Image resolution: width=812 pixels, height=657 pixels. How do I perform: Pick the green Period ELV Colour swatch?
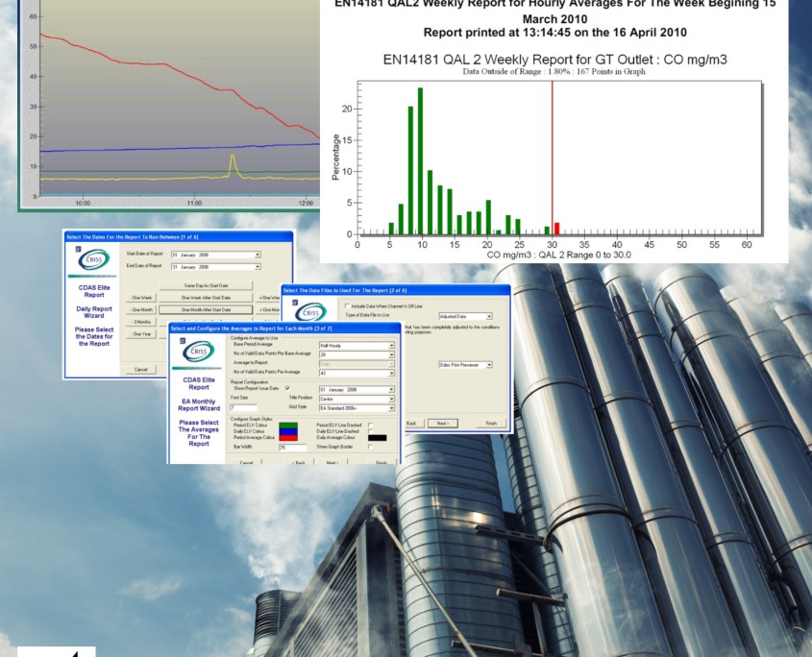coord(288,426)
